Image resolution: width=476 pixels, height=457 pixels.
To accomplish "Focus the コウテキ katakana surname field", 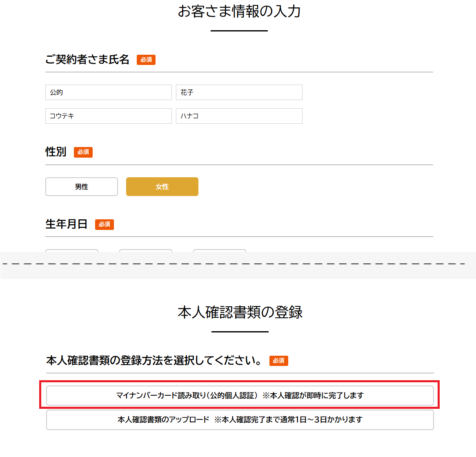I will click(108, 116).
